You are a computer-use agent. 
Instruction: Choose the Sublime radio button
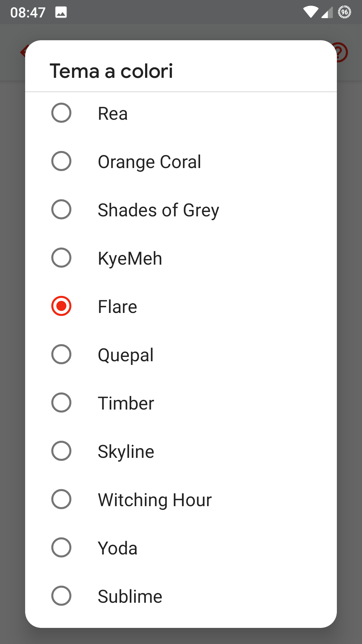click(x=61, y=596)
